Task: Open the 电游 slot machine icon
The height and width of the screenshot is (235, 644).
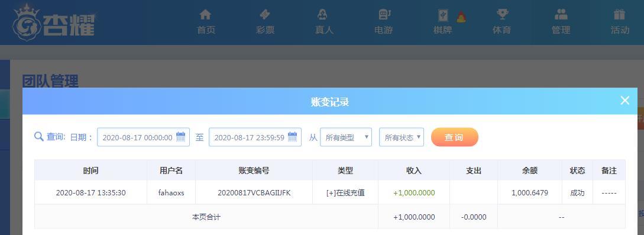Action: tap(384, 15)
